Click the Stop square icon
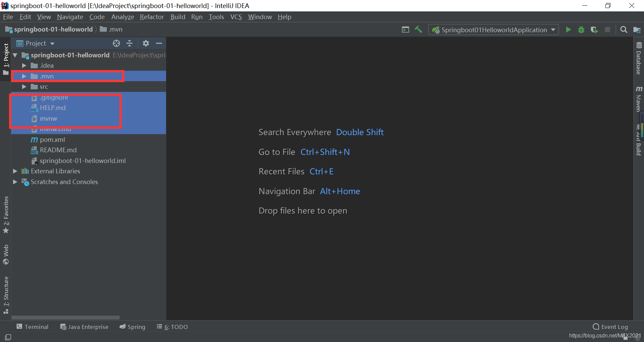The image size is (644, 342). click(x=607, y=30)
